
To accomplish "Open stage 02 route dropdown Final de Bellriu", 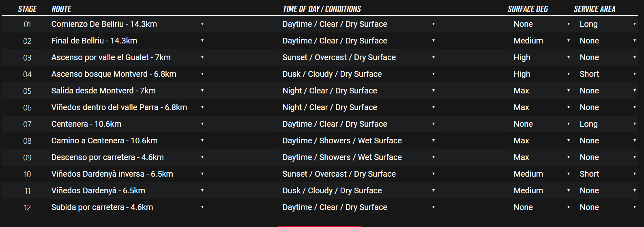I will coord(128,41).
